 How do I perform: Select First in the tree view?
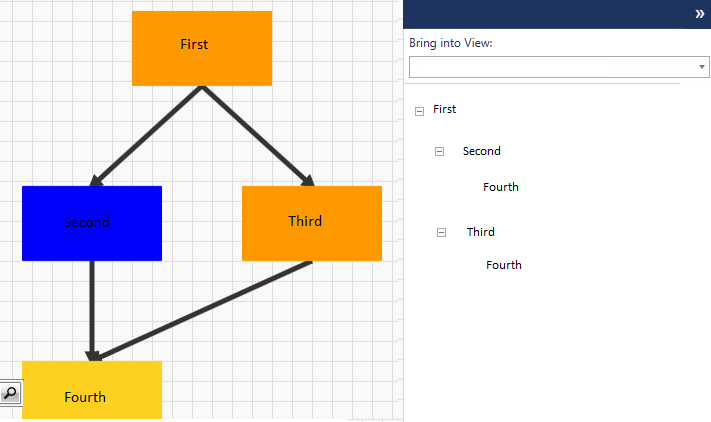444,109
